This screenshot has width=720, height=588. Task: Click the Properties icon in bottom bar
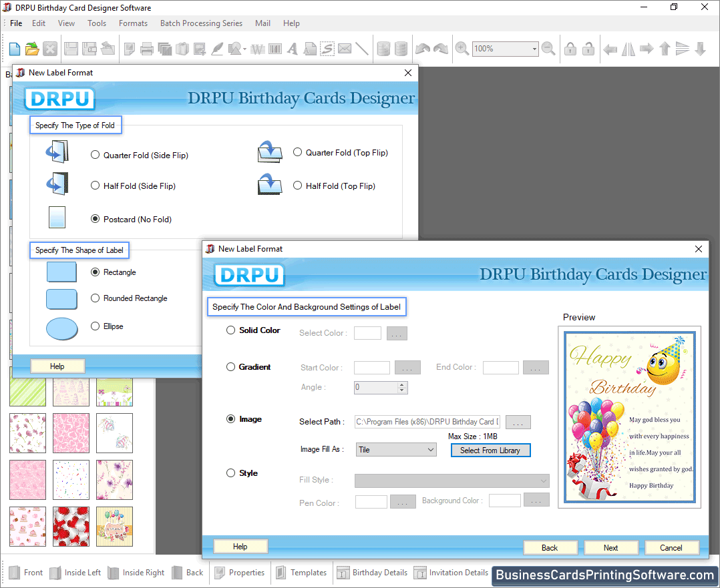click(220, 573)
